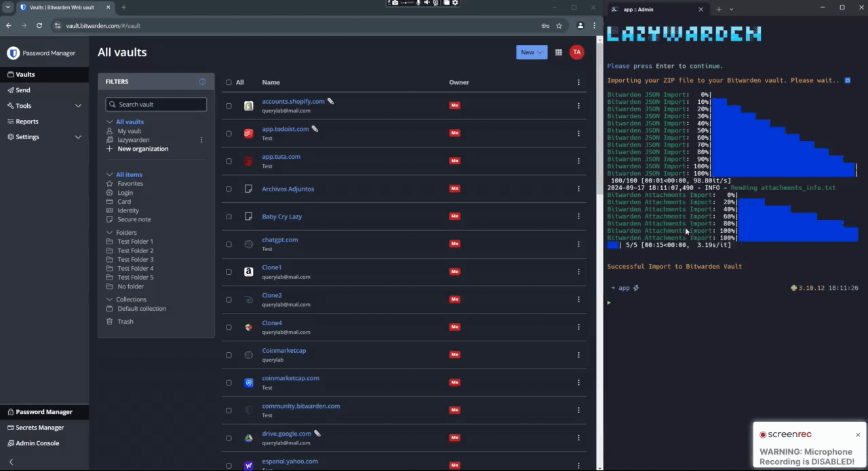The image size is (868, 471).
Task: Open Chrome profile icon
Action: point(580,26)
